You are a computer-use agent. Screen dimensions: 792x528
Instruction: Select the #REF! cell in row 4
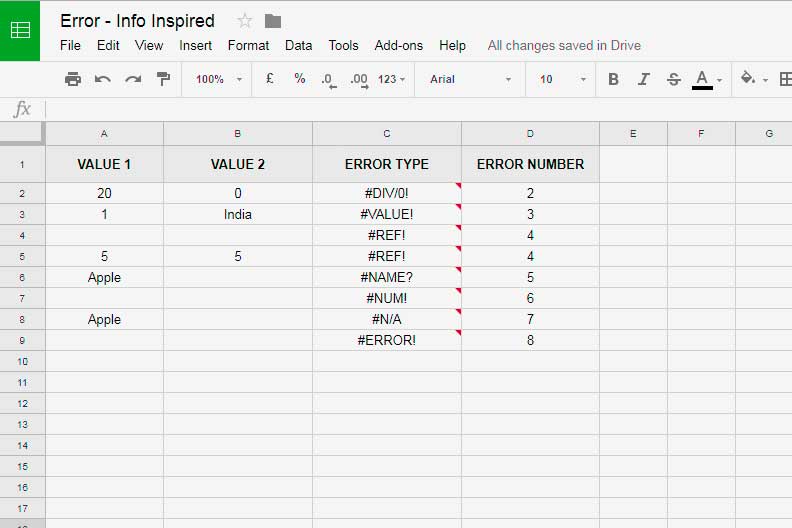click(386, 235)
